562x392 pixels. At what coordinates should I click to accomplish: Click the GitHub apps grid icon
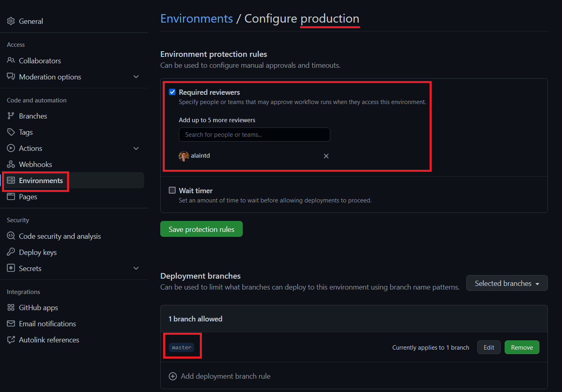(x=11, y=308)
